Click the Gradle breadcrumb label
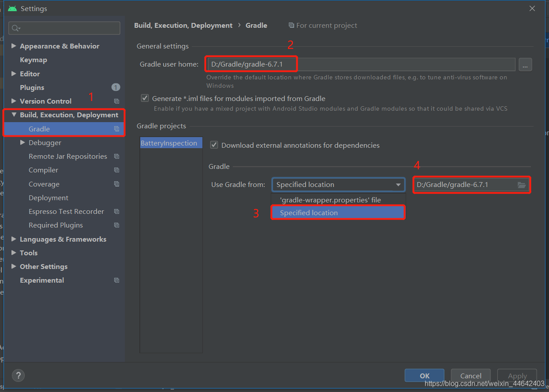The width and height of the screenshot is (549, 392). pos(256,25)
